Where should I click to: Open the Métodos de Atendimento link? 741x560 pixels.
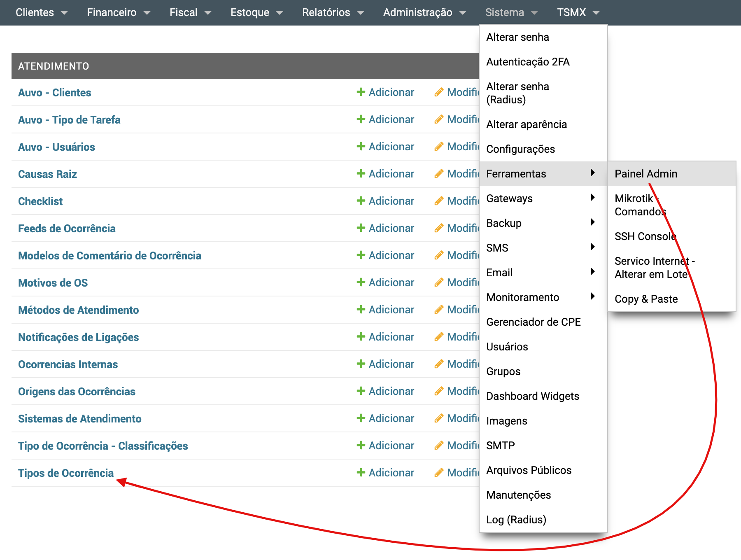click(78, 310)
